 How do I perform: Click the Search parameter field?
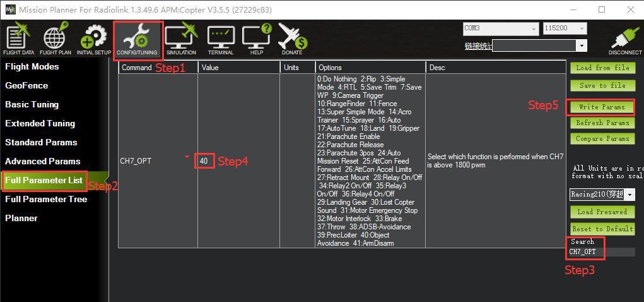coord(599,251)
